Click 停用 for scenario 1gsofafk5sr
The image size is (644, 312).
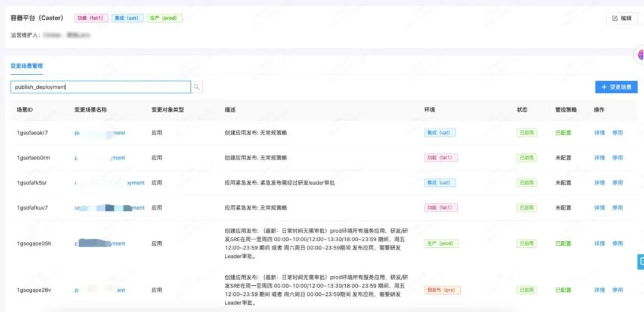pyautogui.click(x=617, y=183)
